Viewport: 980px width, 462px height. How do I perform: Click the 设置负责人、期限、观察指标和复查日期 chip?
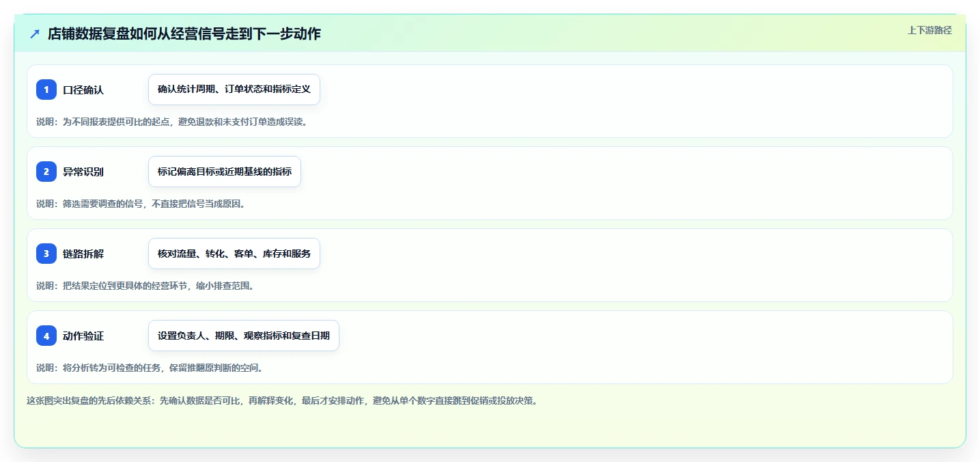tap(244, 336)
